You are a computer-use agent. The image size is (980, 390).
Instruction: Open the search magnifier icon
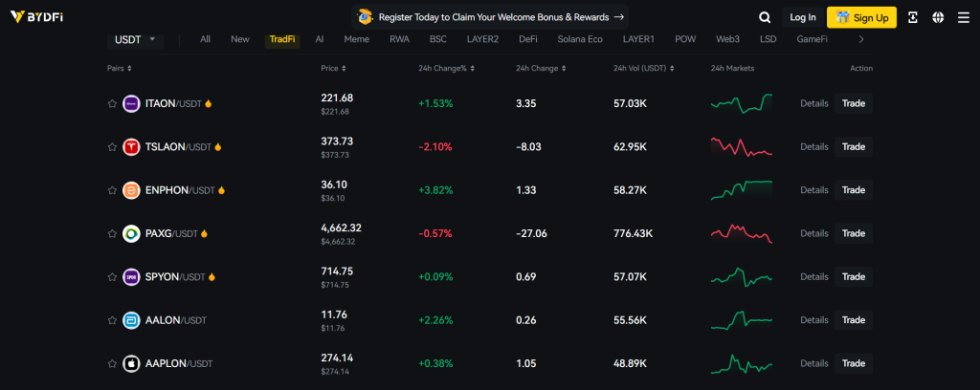(765, 17)
